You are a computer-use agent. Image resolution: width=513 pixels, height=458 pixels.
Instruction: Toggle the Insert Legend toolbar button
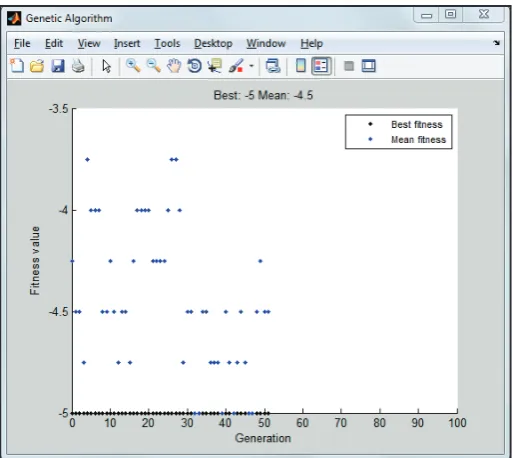click(321, 66)
